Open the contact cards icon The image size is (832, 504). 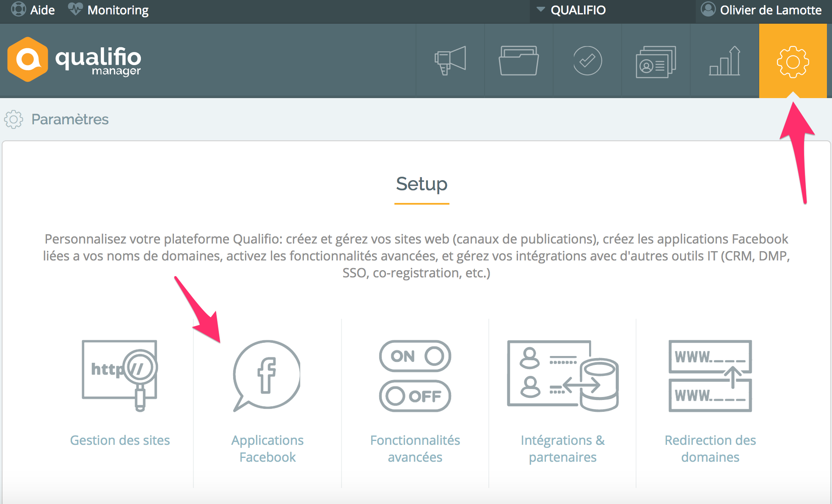tap(656, 61)
